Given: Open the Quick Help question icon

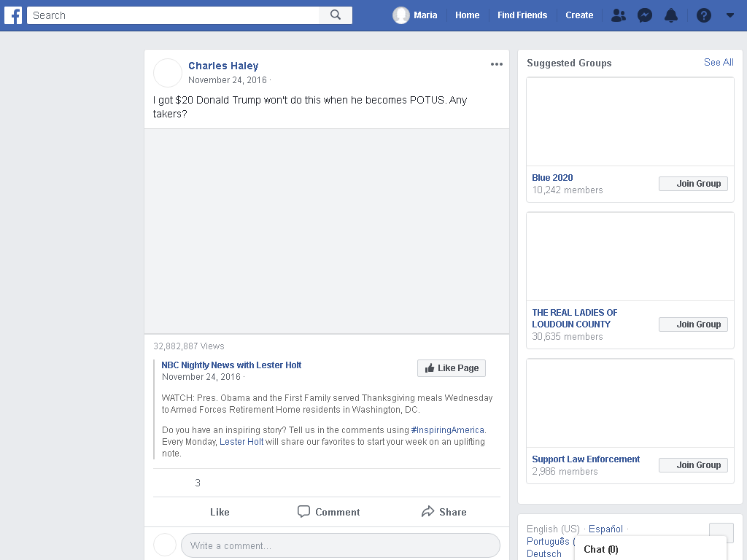Looking at the screenshot, I should [x=704, y=15].
